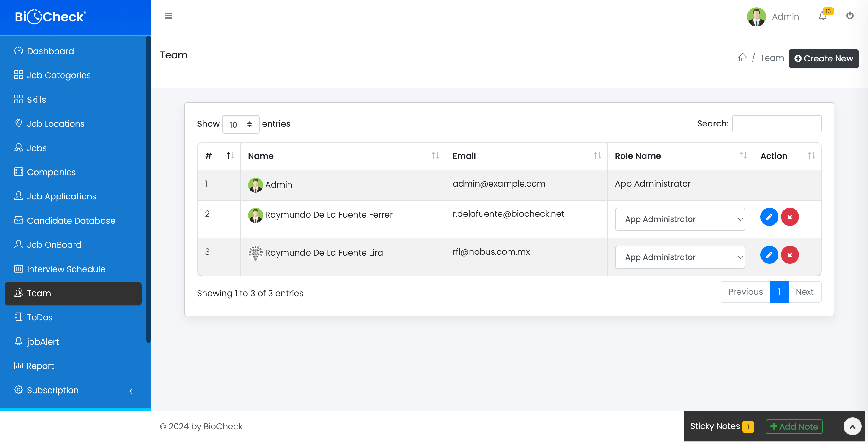The height and width of the screenshot is (442, 868).
Task: Click the Admin username in header
Action: click(x=785, y=17)
